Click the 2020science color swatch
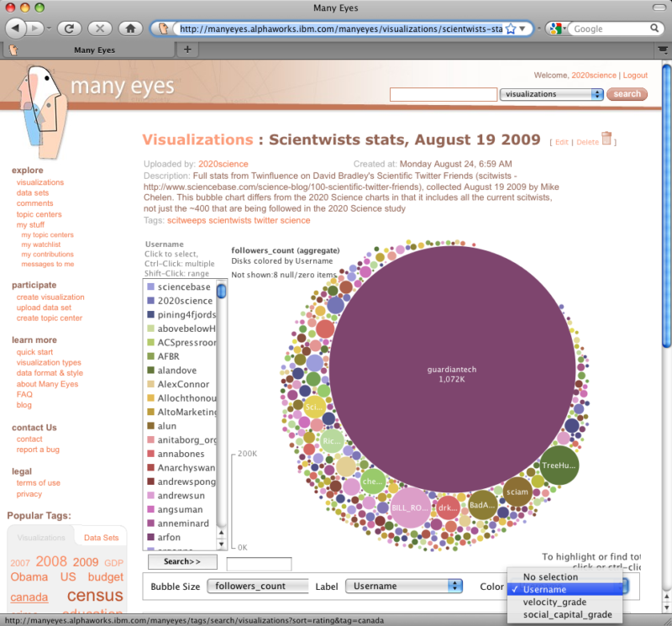This screenshot has width=672, height=626. tap(150, 301)
